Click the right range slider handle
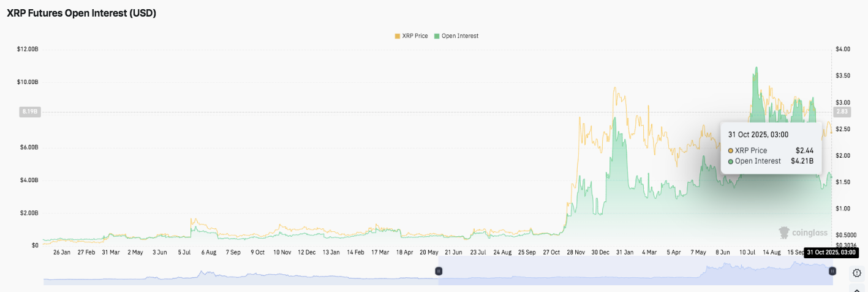The image size is (868, 292). 832,271
